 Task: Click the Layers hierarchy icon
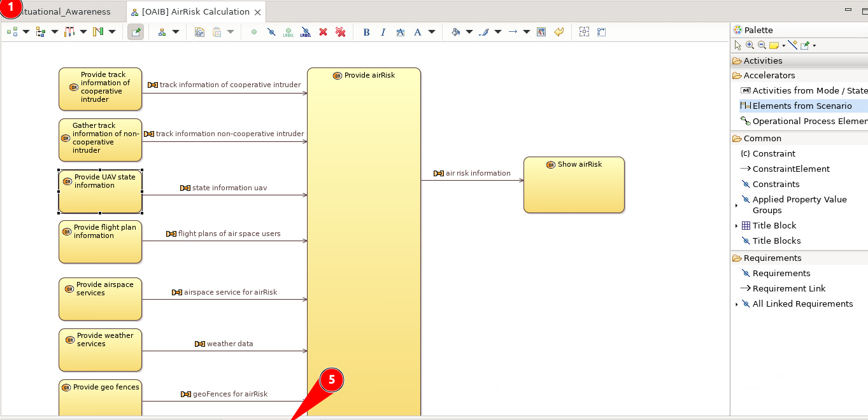tap(162, 32)
